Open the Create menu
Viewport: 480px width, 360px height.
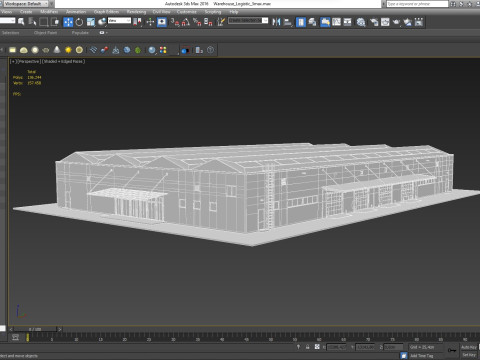26,12
